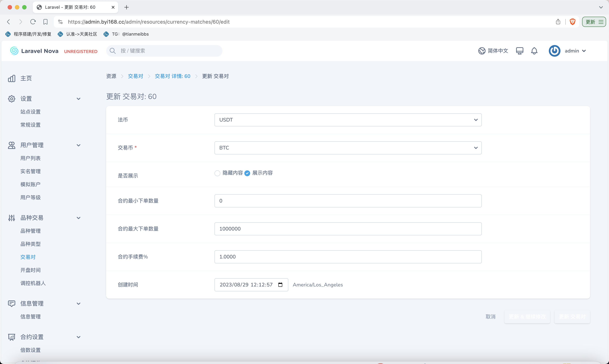The image size is (609, 364).
Task: Open 开盘时间 in sidebar
Action: [30, 270]
